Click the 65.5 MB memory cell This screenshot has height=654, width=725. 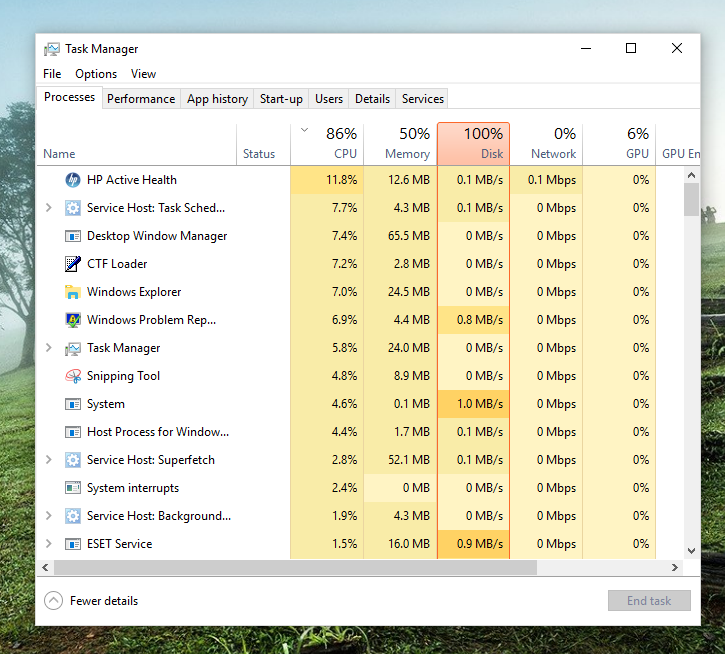pyautogui.click(x=400, y=236)
